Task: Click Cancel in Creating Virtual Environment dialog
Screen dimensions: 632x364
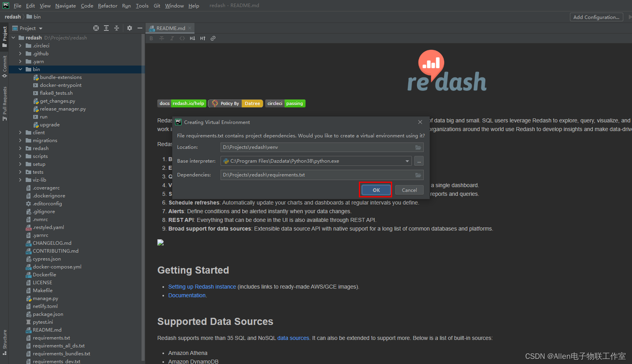Action: pos(409,190)
